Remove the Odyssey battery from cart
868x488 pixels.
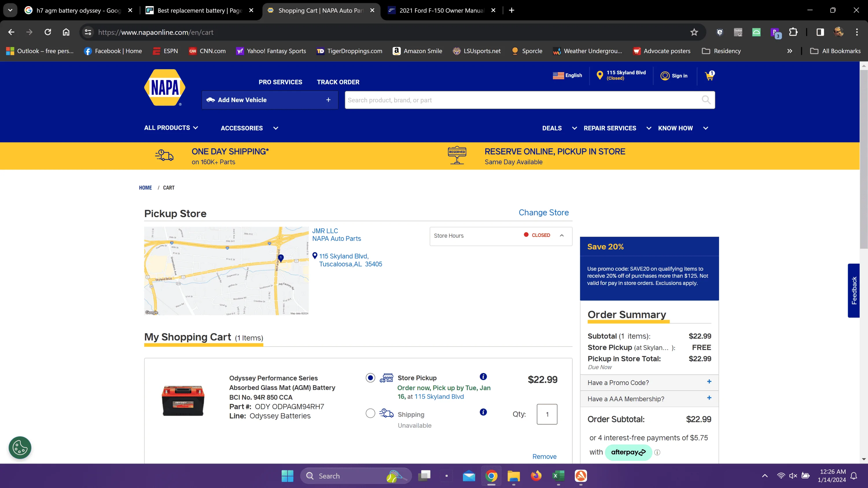pyautogui.click(x=544, y=457)
